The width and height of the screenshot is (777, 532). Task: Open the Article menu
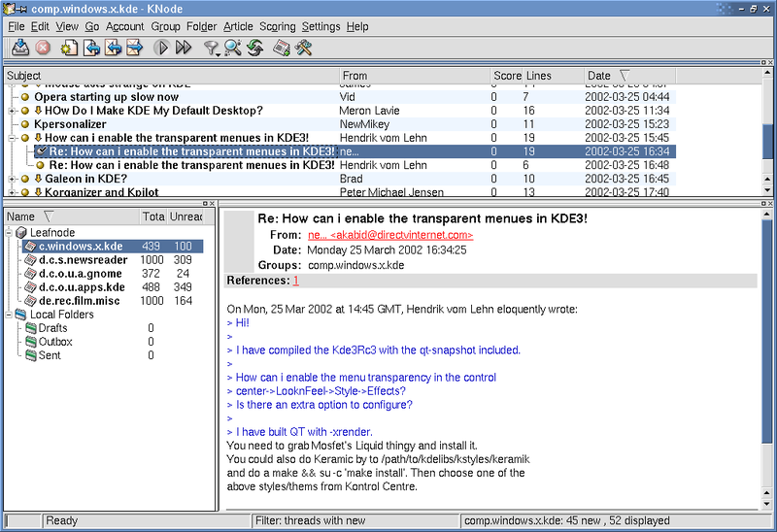[238, 27]
